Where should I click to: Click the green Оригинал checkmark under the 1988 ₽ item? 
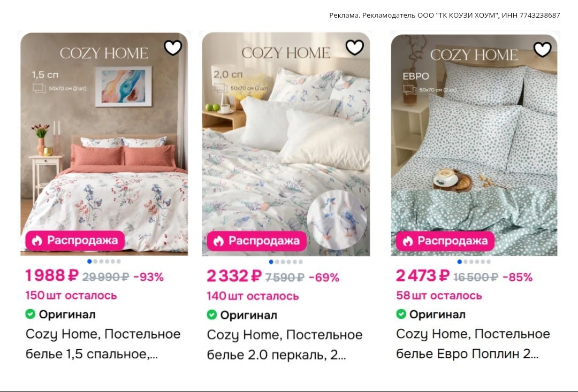(30, 314)
